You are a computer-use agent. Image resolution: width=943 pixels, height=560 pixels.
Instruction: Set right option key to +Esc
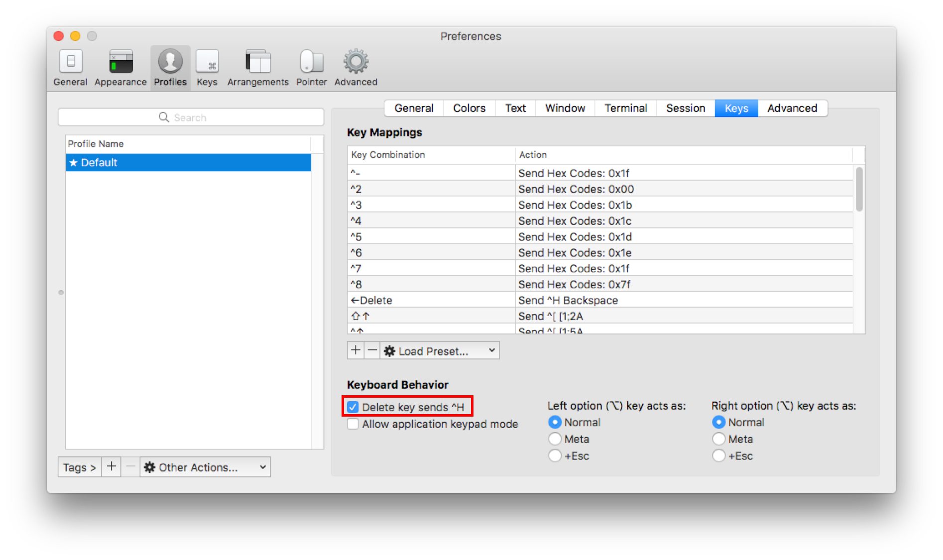coord(719,455)
